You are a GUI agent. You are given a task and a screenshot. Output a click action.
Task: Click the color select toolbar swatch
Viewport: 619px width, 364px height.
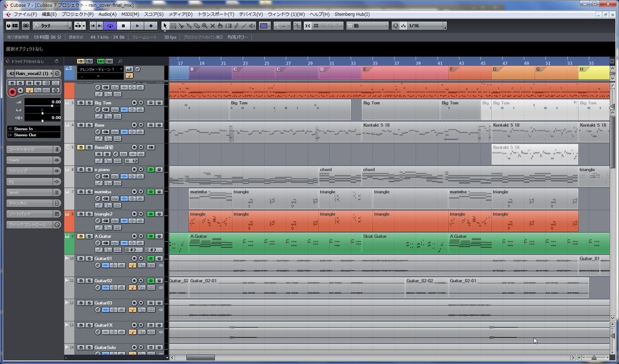(265, 26)
